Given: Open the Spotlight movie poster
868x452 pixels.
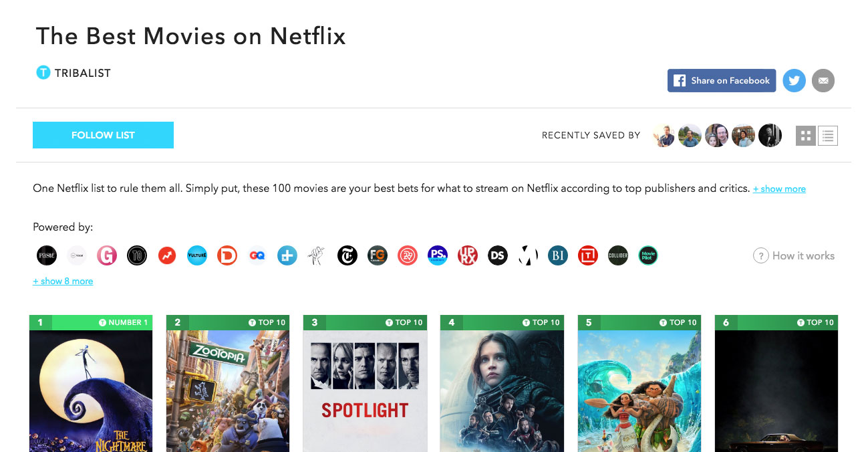Looking at the screenshot, I should point(365,390).
